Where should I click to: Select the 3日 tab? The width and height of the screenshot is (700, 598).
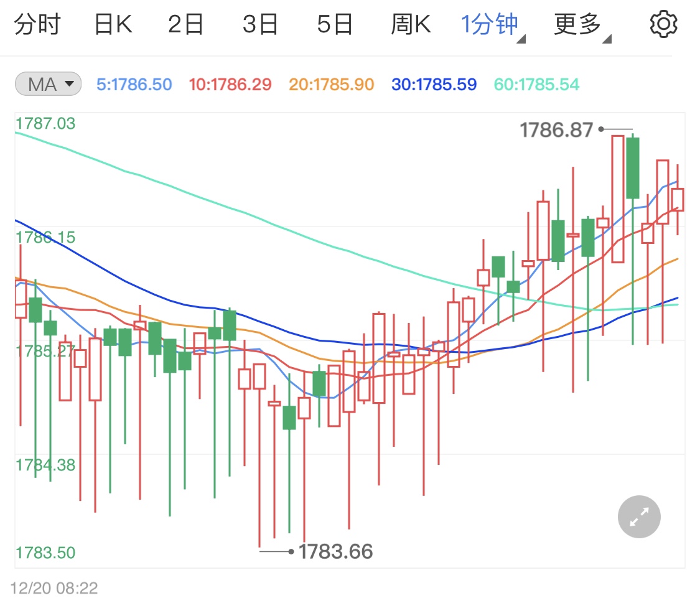coord(260,24)
